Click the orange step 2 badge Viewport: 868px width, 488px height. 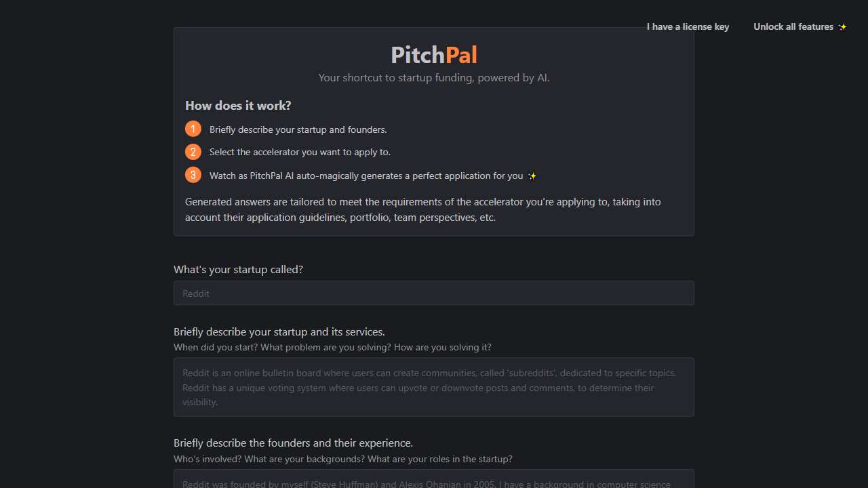click(x=193, y=151)
